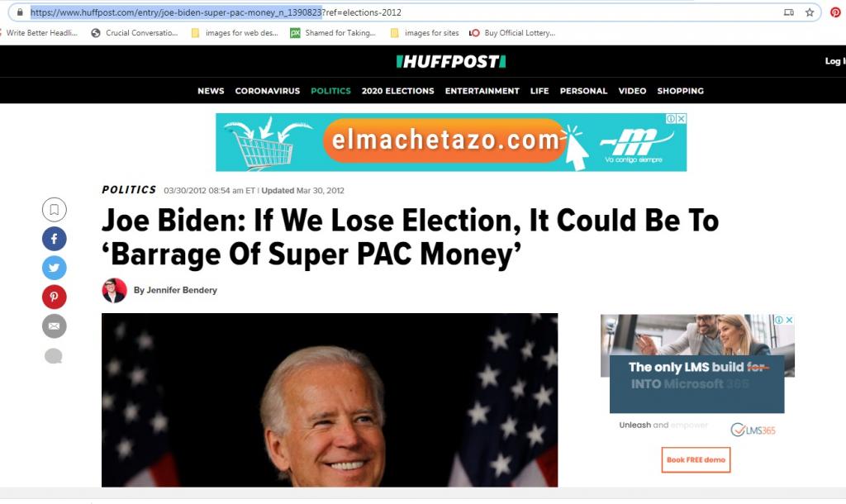
Task: Click the HuffPost logo
Action: tap(451, 61)
